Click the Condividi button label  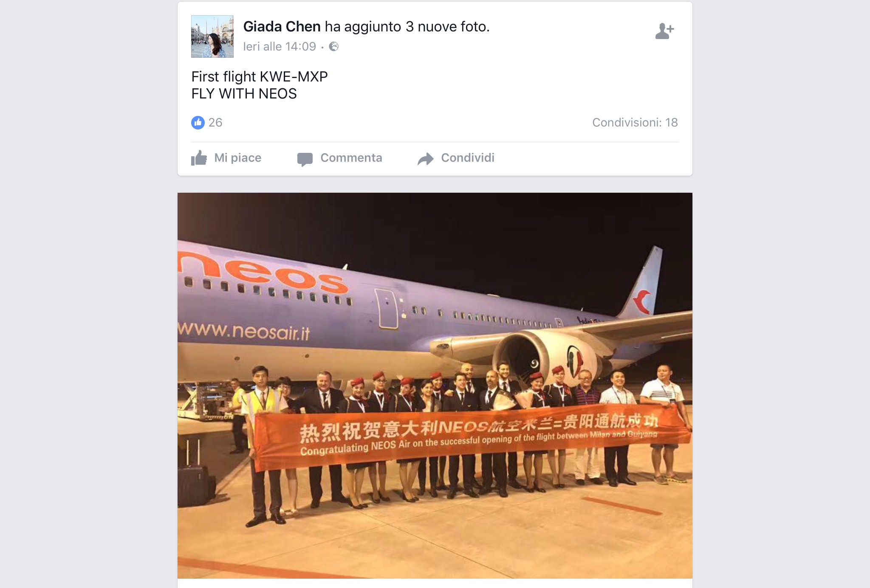coord(468,158)
